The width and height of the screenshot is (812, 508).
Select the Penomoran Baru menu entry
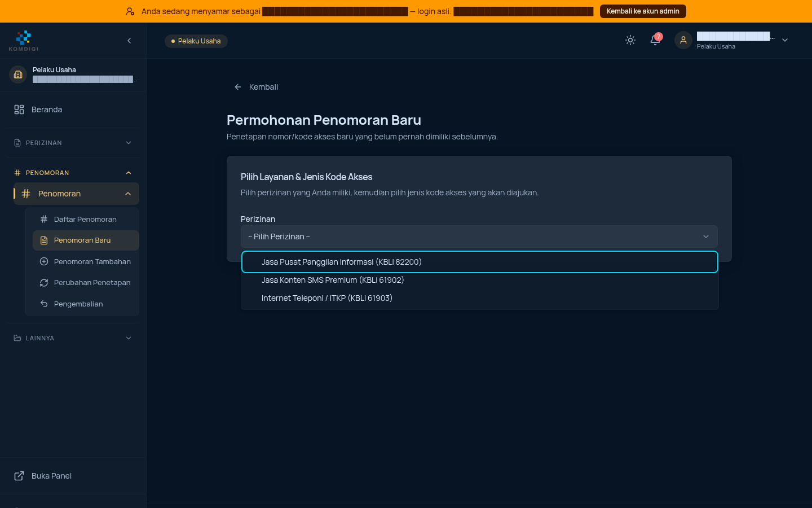pos(86,240)
